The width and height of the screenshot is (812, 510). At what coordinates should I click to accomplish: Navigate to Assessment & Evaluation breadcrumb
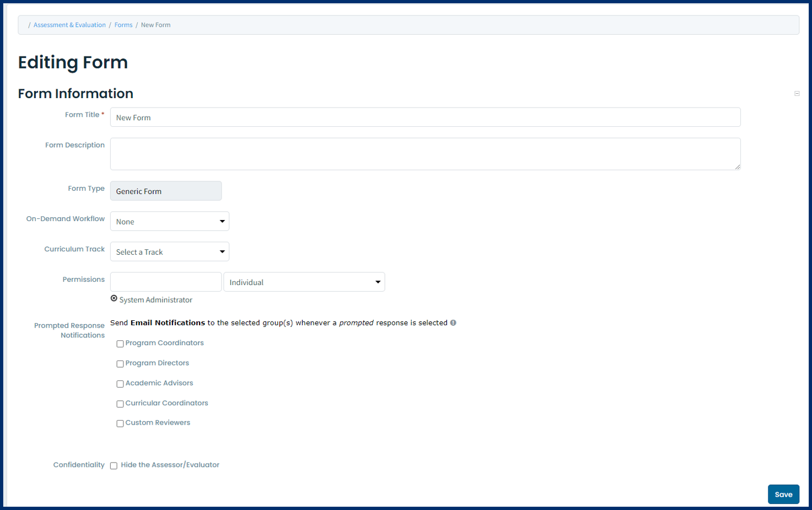click(69, 24)
